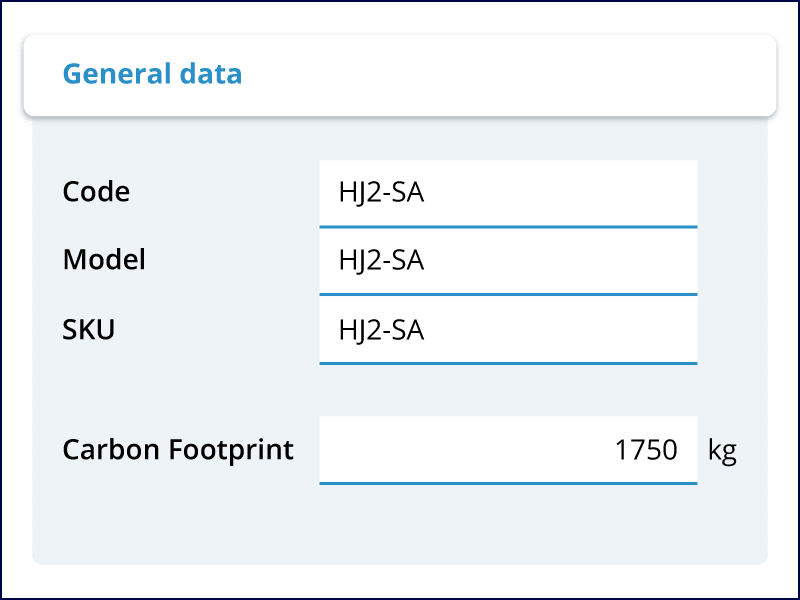
Task: Click the blue underline beneath the Code field
Action: [x=508, y=226]
